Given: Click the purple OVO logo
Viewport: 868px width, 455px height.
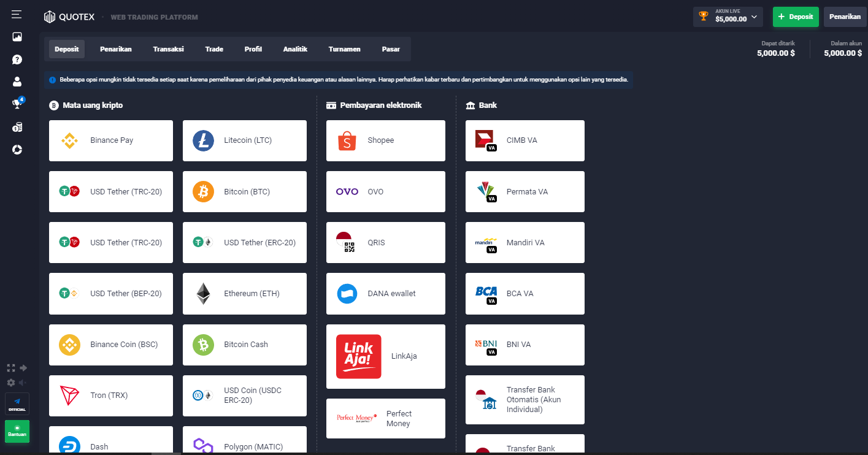Looking at the screenshot, I should 347,191.
